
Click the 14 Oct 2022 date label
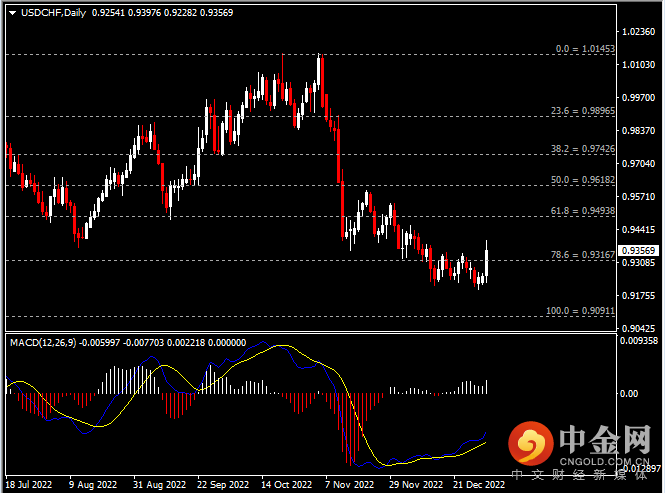pyautogui.click(x=285, y=484)
